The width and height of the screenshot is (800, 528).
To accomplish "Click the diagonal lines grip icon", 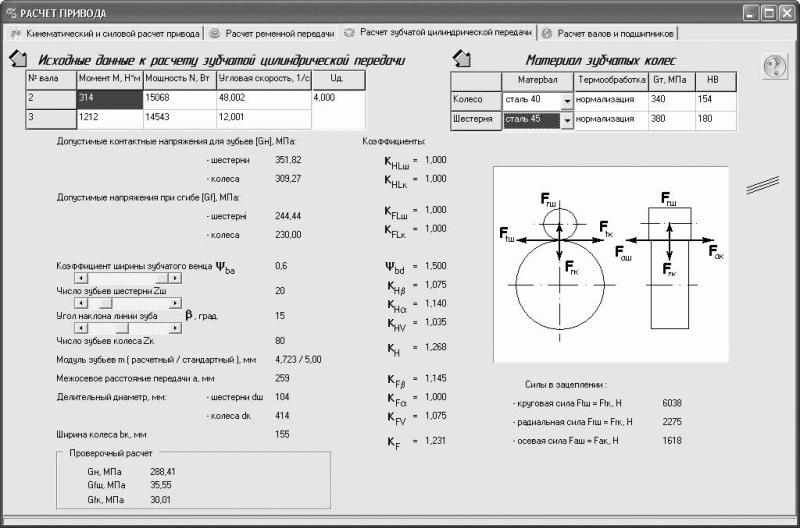I will tap(763, 185).
